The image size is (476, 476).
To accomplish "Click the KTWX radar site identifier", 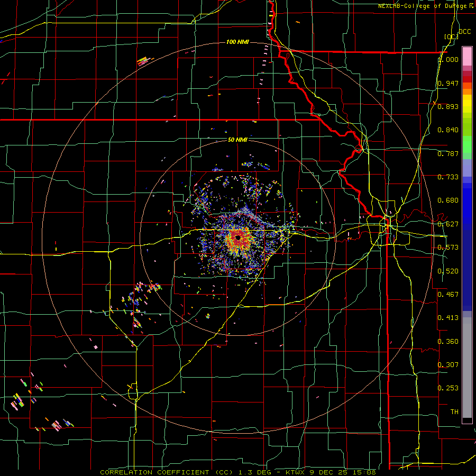I will click(x=296, y=472).
